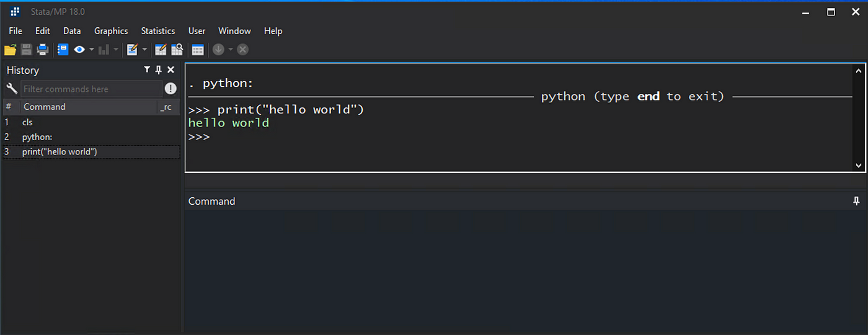Screen dimensions: 868x335
Task: Expand the Viewer eye dropdown arrow
Action: 92,50
